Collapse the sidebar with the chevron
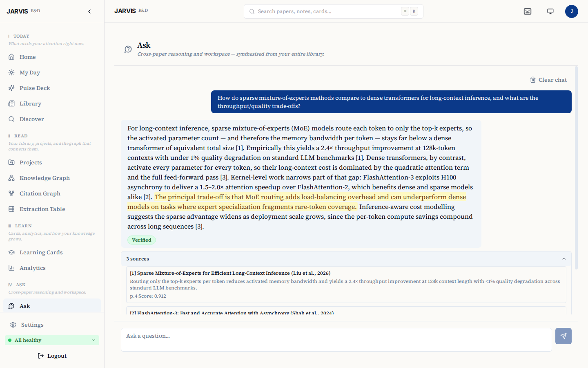 click(x=89, y=11)
